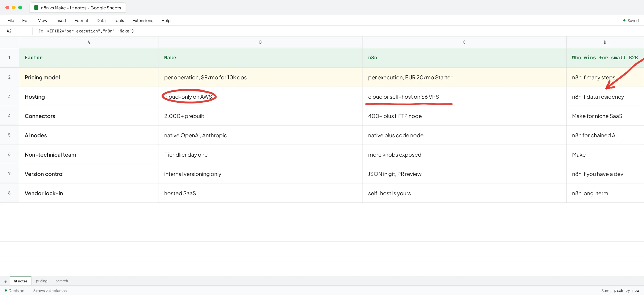Select row 3 header
Image resolution: width=644 pixels, height=295 pixels.
tap(9, 97)
